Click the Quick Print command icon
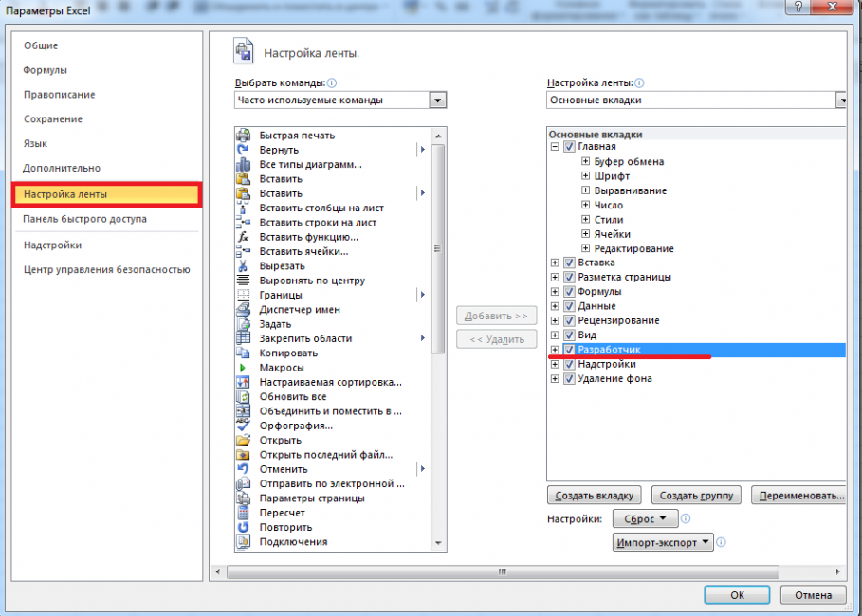Viewport: 862px width, 616px height. point(243,135)
